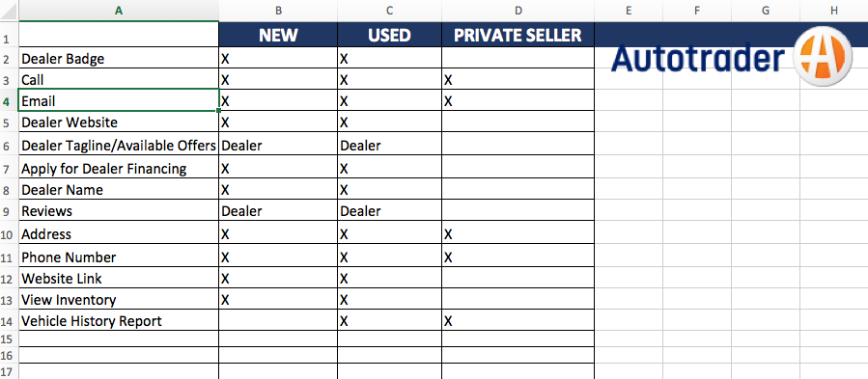Click the Autotrader wordmark text
This screenshot has height=379, width=868.
tap(699, 58)
